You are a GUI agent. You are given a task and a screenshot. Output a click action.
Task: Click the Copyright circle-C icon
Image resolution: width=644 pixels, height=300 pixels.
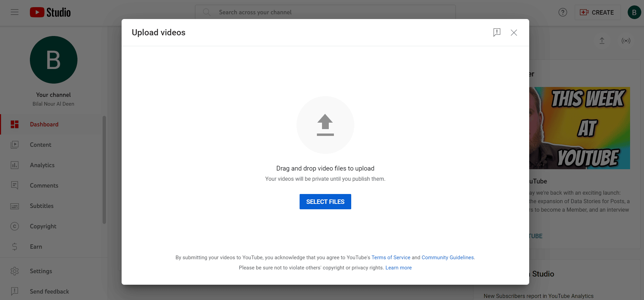tap(15, 226)
